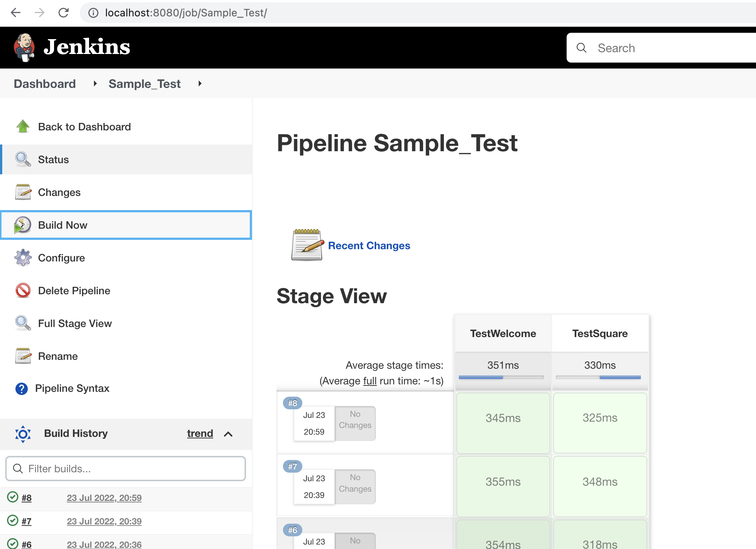756x549 pixels.
Task: Expand the Dashboard breadcrumb arrow menu
Action: pyautogui.click(x=95, y=84)
